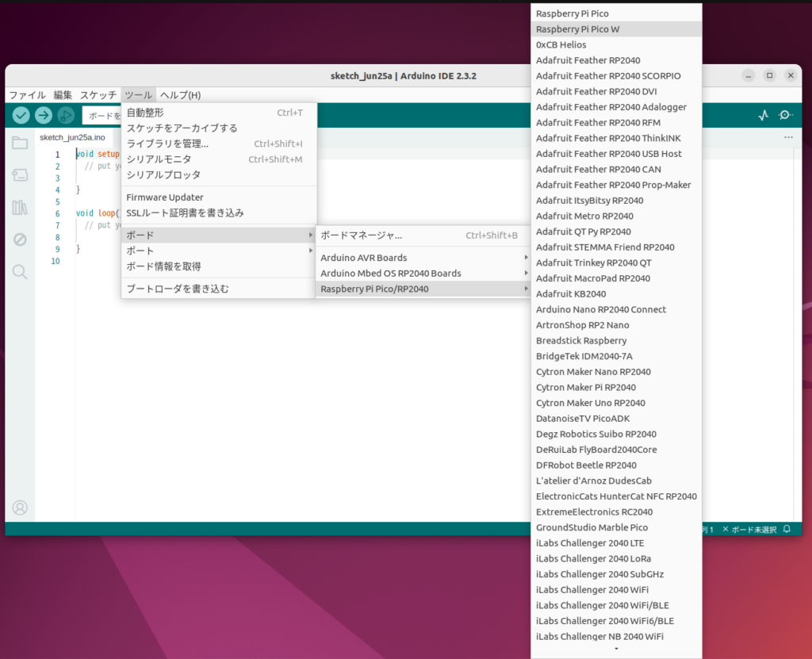Open シリアルプロッタ from Tools menu
Screen dimensions: 812x659
219,174
